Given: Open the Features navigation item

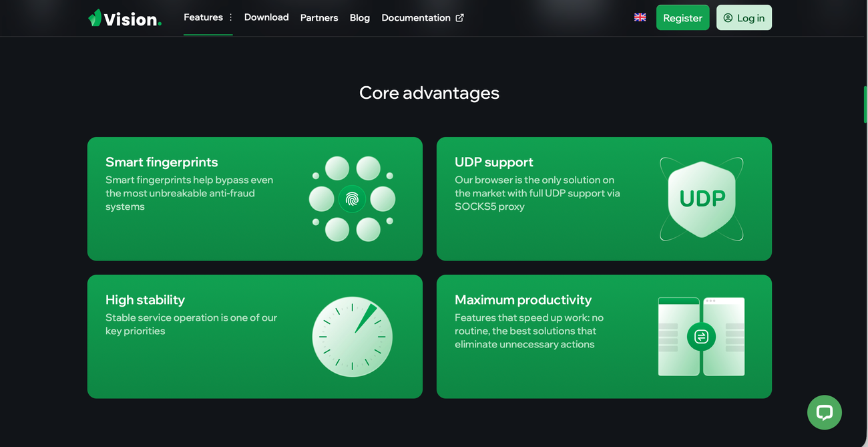Looking at the screenshot, I should (203, 17).
